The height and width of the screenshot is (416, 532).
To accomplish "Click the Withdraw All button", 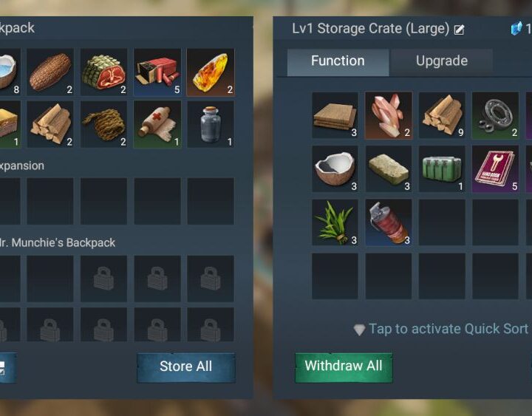I will point(344,366).
